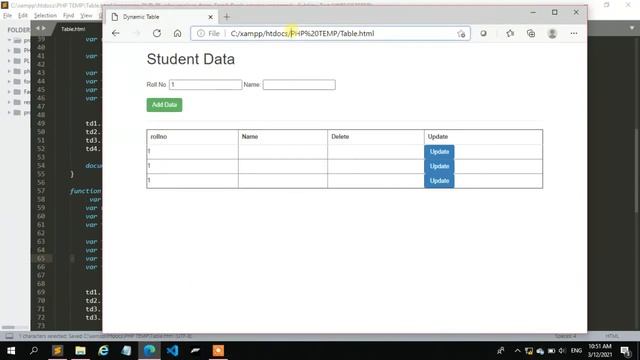Open Sublime Text Edit menu
The height and width of the screenshot is (360, 640).
(x=23, y=16)
